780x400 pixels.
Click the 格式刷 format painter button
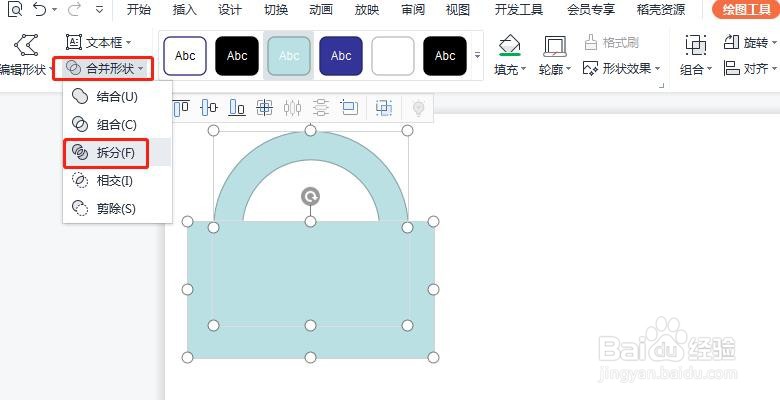coord(611,42)
